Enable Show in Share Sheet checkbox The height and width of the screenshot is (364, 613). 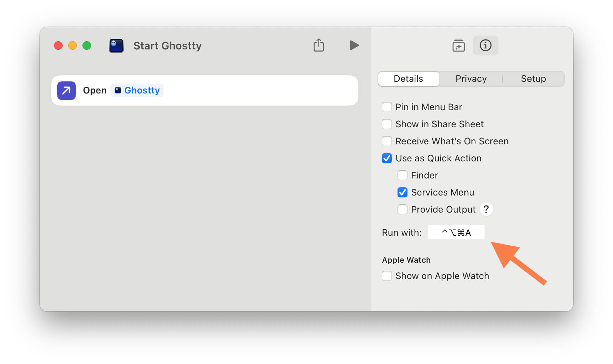click(x=387, y=124)
